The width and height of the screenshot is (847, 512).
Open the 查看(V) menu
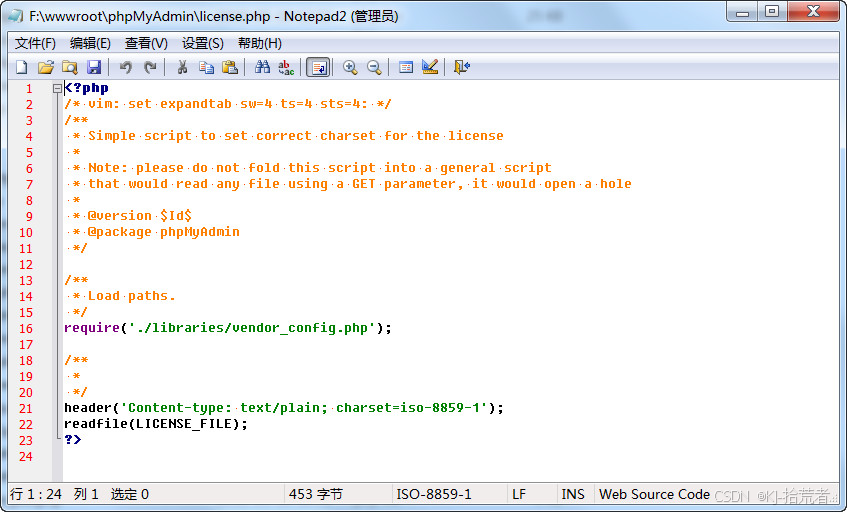pos(146,43)
